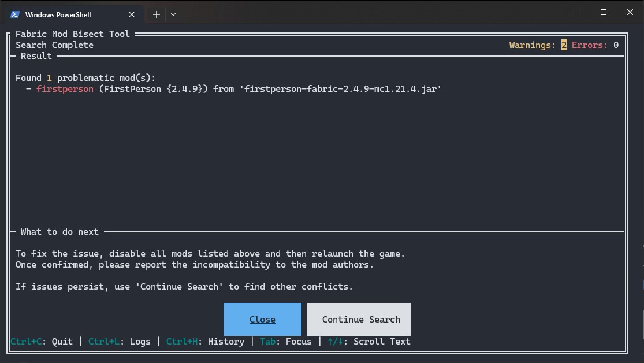Click the highlighted Warnings count
The image size is (644, 363).
[x=564, y=45]
